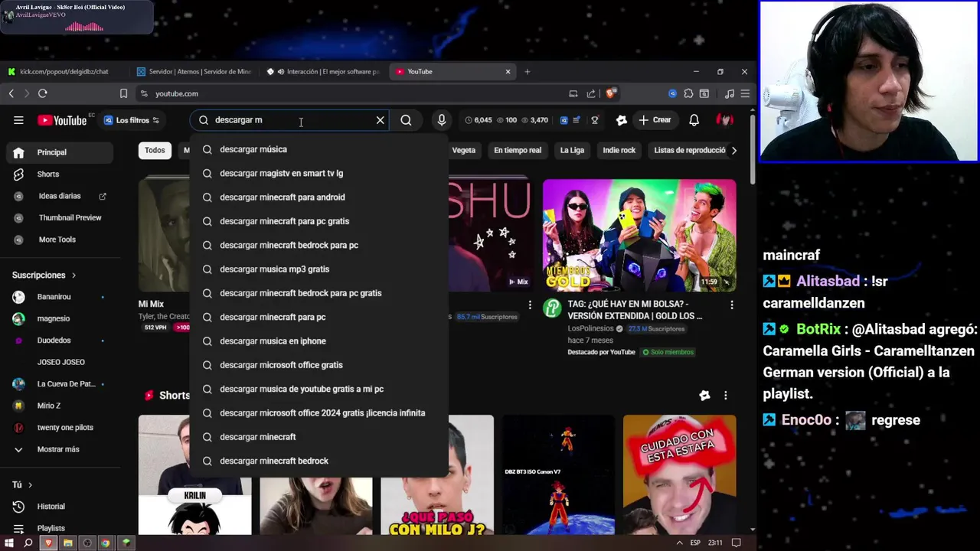The height and width of the screenshot is (551, 980).
Task: Open the Windows Start menu
Action: (x=9, y=543)
